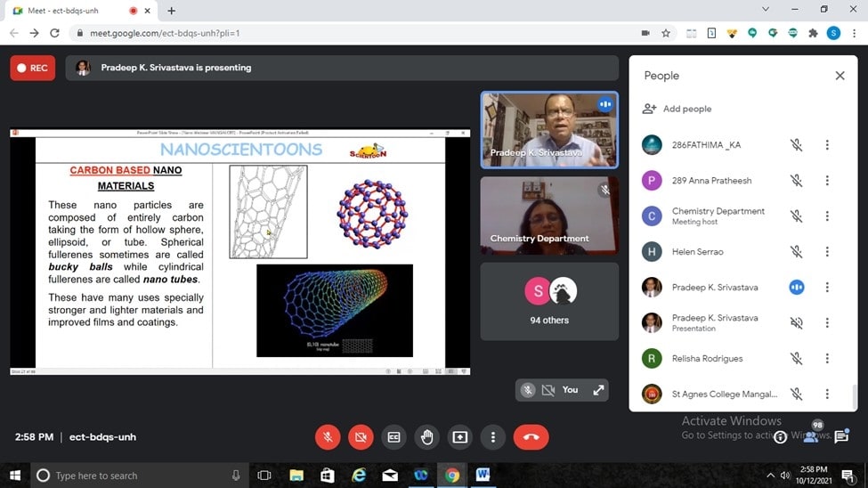The width and height of the screenshot is (868, 488).
Task: Click the red leave call button
Action: pos(531,437)
